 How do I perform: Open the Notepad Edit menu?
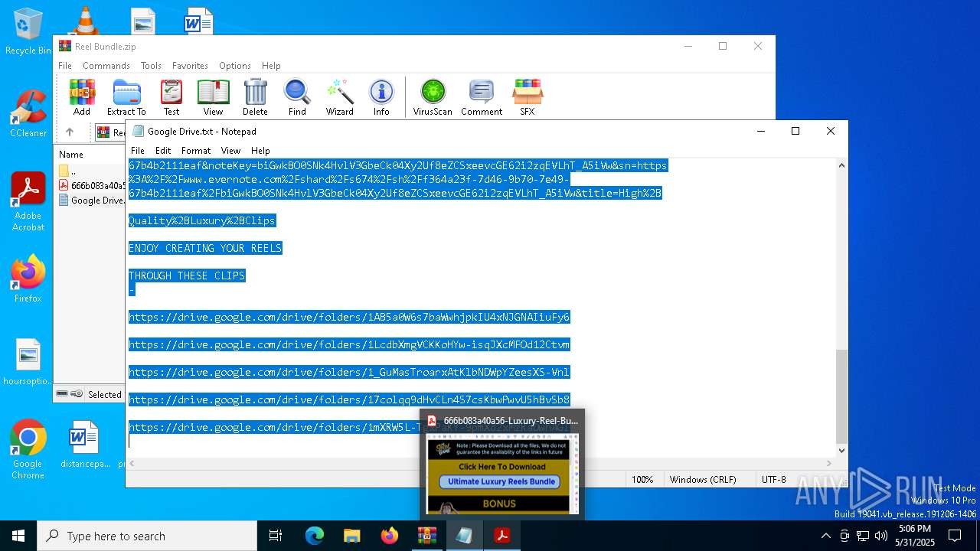pos(163,151)
